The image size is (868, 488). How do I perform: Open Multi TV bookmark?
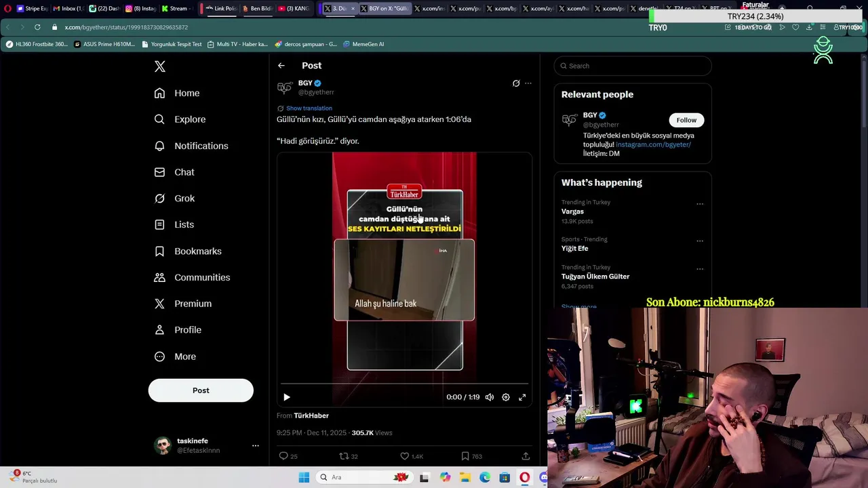[x=237, y=44]
